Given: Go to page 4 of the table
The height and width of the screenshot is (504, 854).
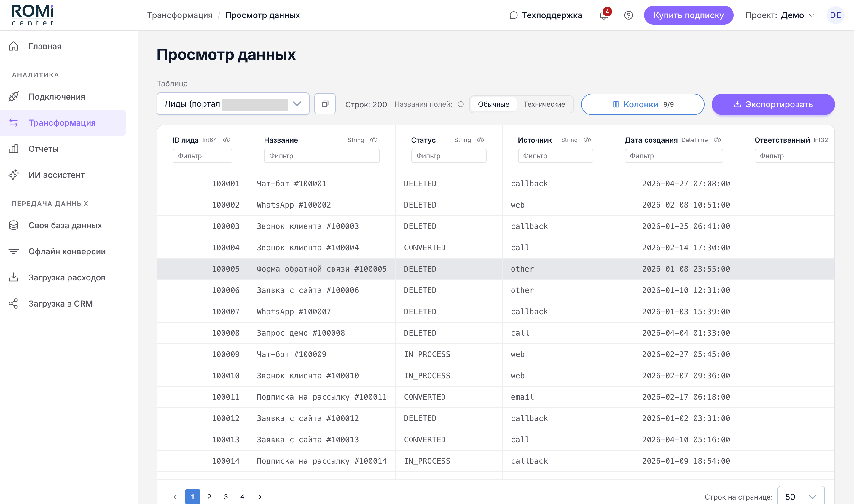Looking at the screenshot, I should pos(242,497).
